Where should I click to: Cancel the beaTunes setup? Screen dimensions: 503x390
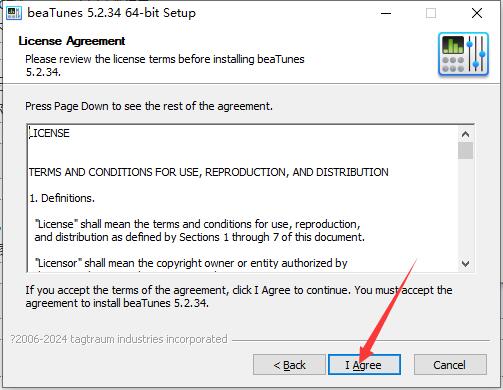coord(450,364)
